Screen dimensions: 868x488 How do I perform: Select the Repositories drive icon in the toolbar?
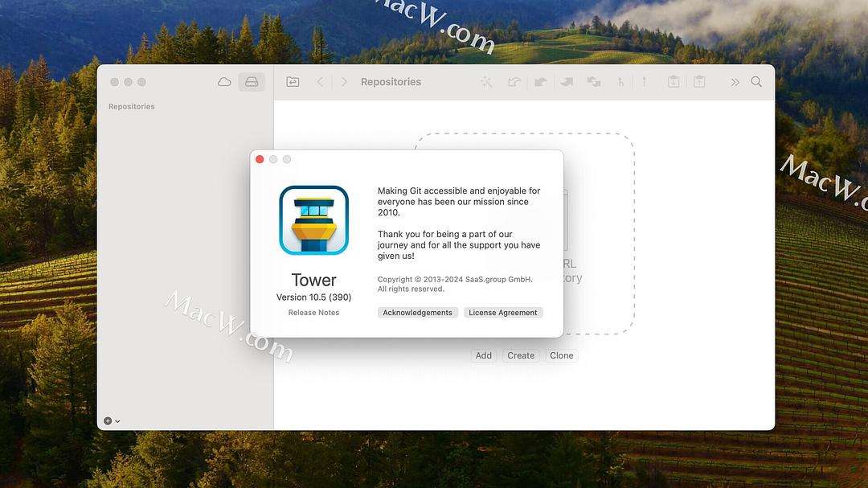click(252, 82)
